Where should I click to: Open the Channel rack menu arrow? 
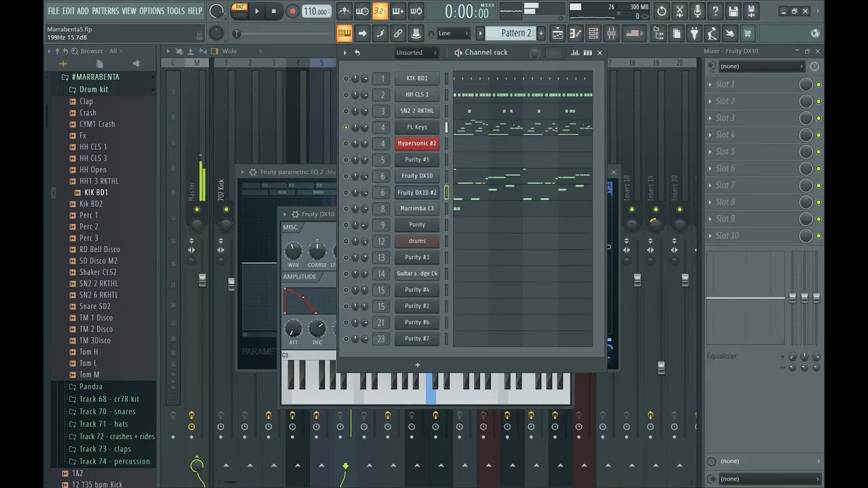click(x=344, y=53)
